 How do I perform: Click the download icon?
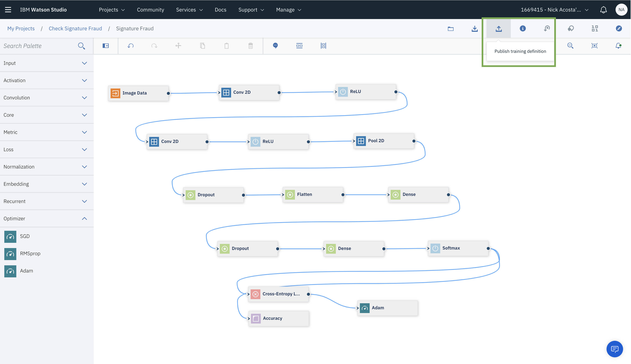475,29
